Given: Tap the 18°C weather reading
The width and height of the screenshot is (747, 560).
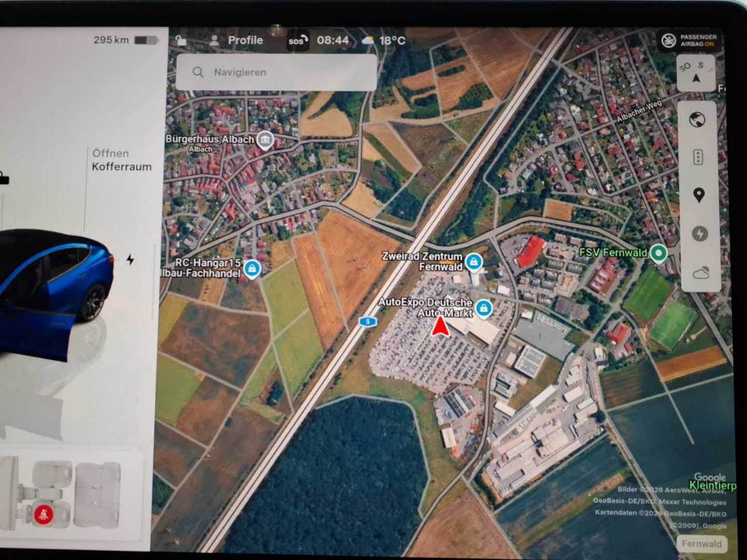Looking at the screenshot, I should click(392, 40).
